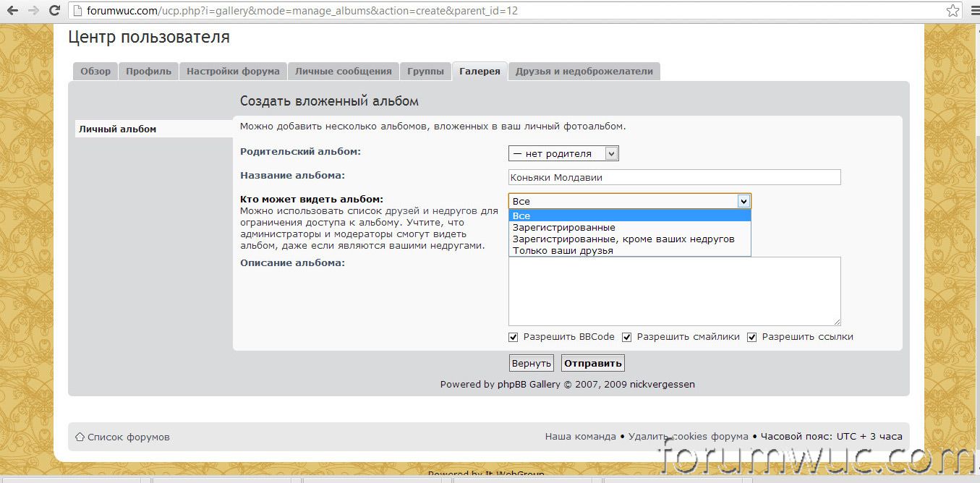
Task: Open the Родительский альбом dropdown
Action: (563, 153)
